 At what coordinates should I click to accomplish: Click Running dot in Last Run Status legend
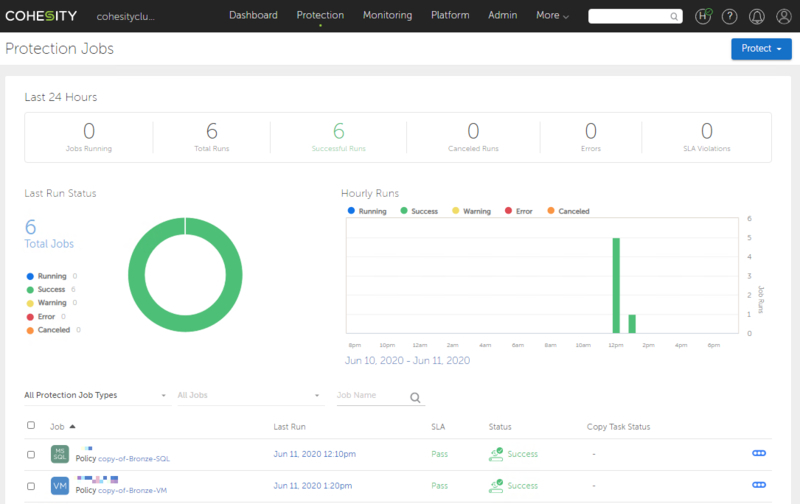pyautogui.click(x=30, y=276)
